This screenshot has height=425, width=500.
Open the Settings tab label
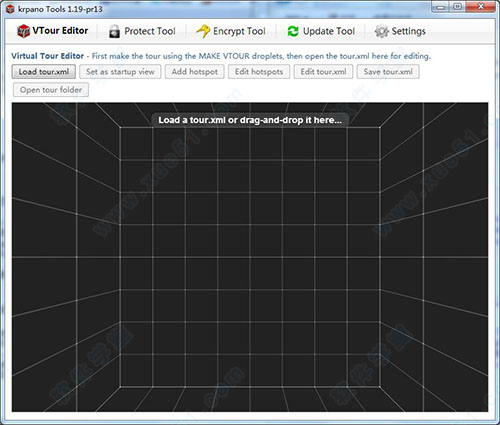click(409, 31)
